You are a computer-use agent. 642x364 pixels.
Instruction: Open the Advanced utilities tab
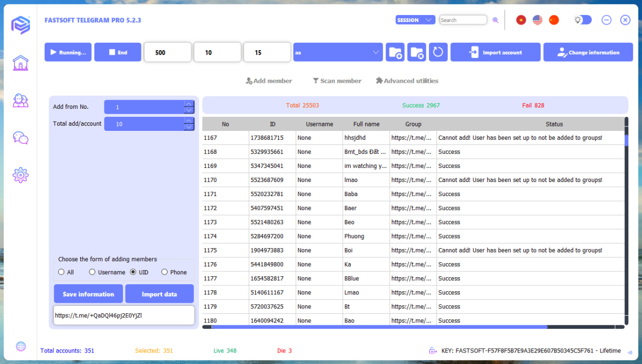click(x=407, y=80)
